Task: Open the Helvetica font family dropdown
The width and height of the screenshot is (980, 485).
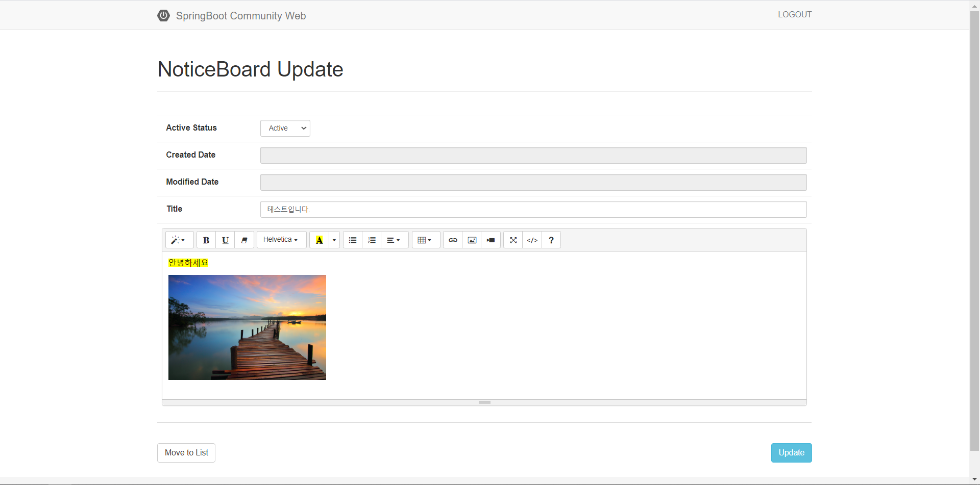Action: pos(281,240)
